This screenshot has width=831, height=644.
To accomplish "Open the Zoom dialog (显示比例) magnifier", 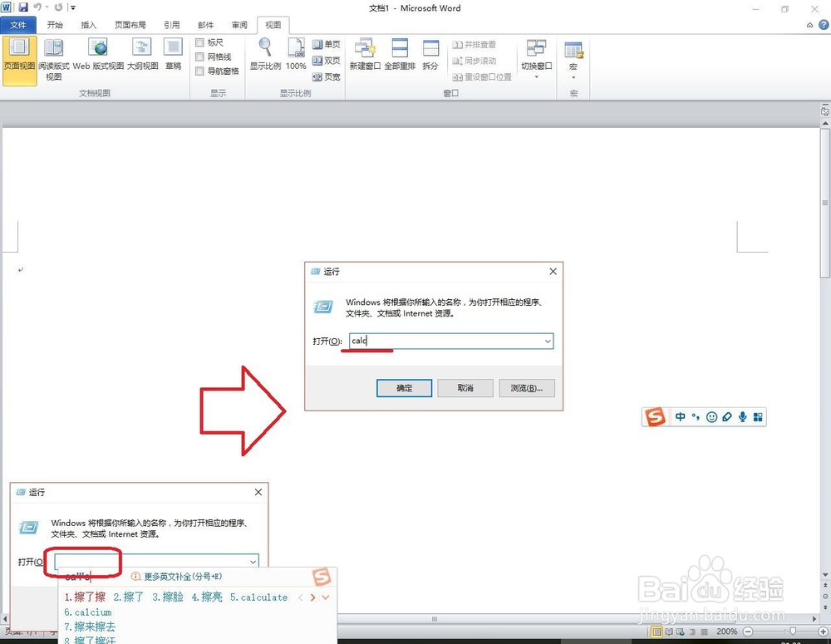I will click(266, 55).
